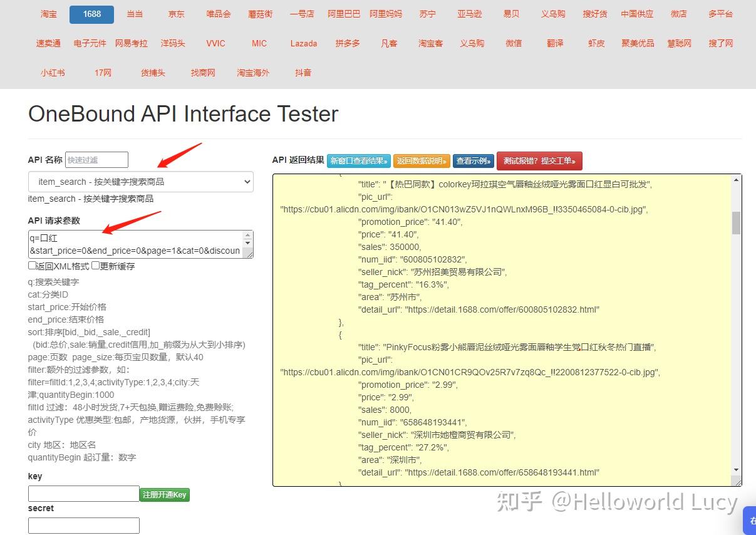
Task: Open the Lazada platform link
Action: click(304, 43)
